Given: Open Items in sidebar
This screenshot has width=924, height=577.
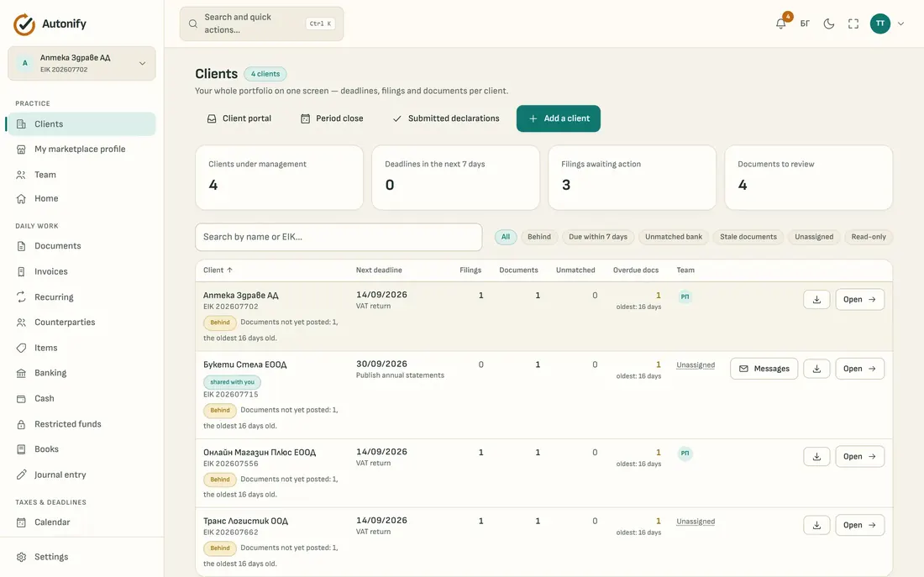Looking at the screenshot, I should pos(82,348).
